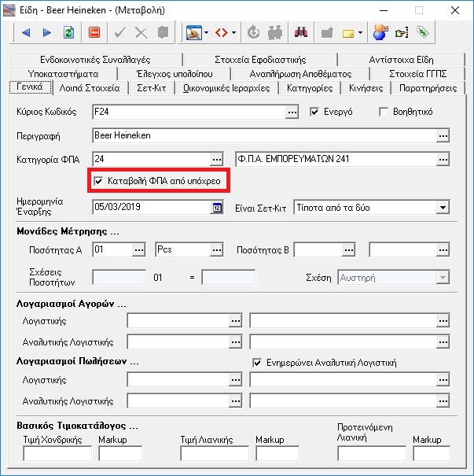Open dropdown arrow next to form designer icon
Viewport: 474px width, 476px height.
click(x=206, y=32)
